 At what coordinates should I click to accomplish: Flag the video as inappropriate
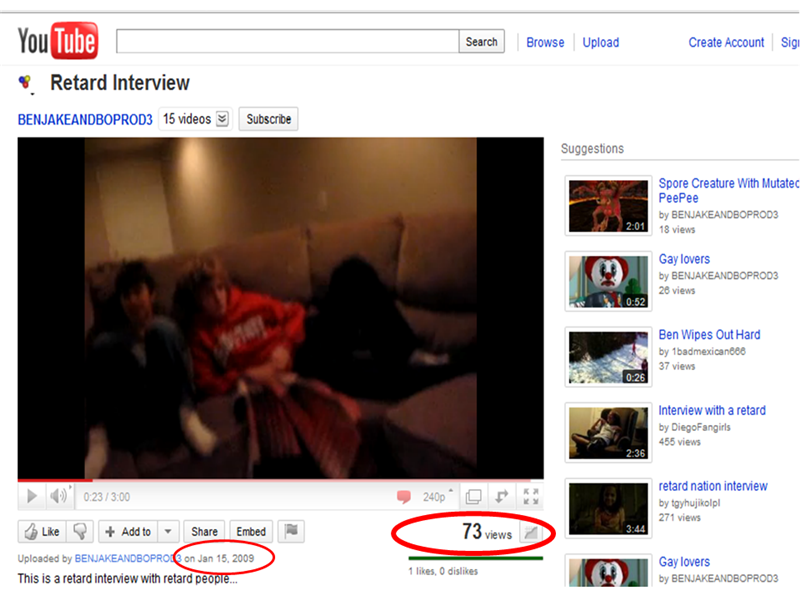[x=291, y=531]
